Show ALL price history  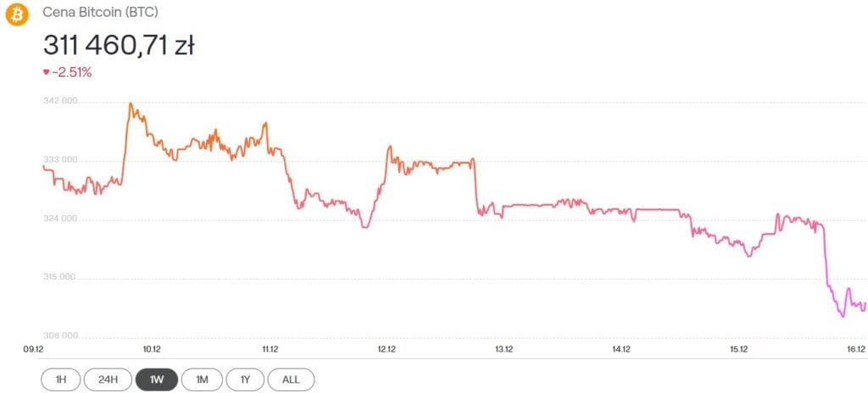[x=291, y=379]
